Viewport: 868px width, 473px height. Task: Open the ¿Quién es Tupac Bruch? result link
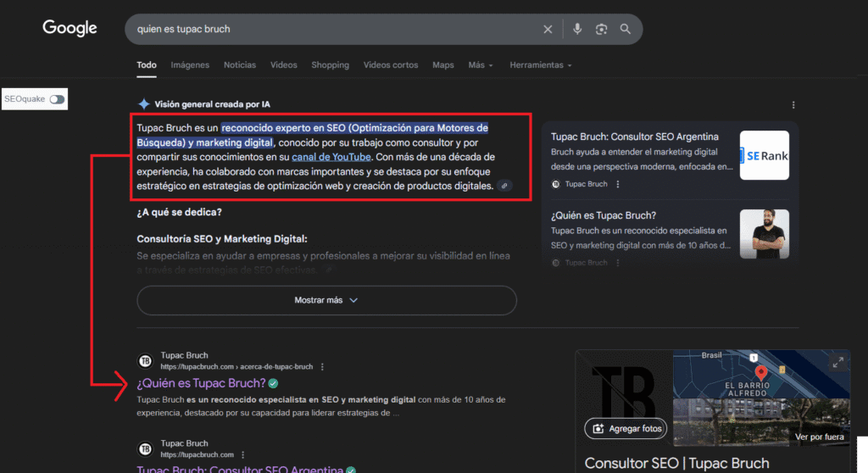point(201,383)
